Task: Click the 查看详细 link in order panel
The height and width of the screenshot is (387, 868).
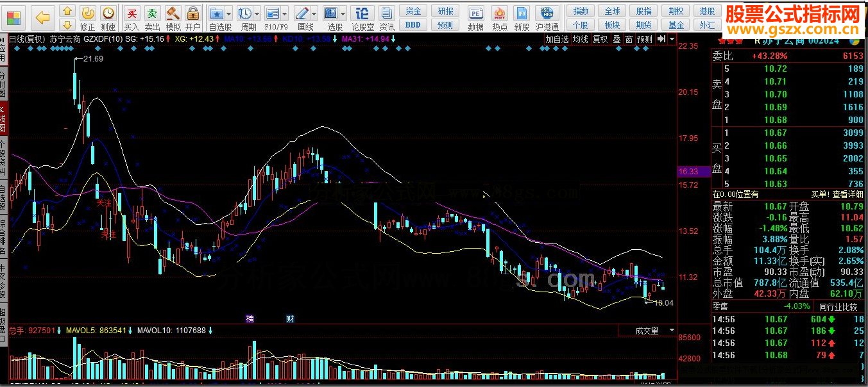Action: pyautogui.click(x=848, y=194)
